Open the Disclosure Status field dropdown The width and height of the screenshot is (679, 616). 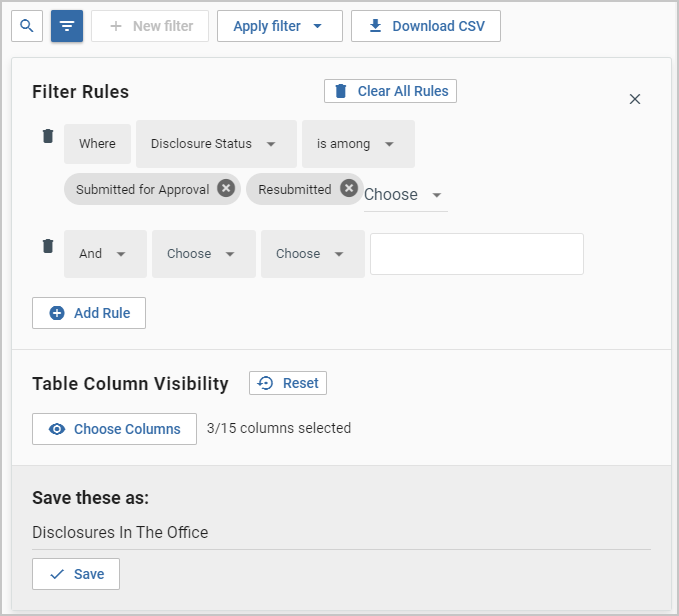tap(215, 144)
